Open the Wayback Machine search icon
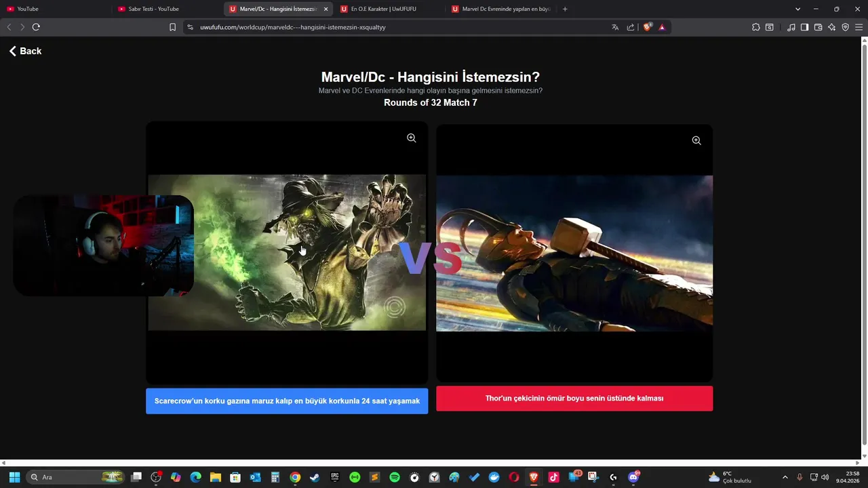The image size is (868, 488). [x=770, y=27]
